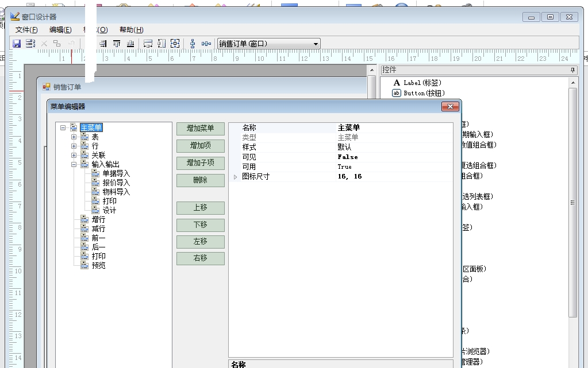
Task: Click the equal horizontal spacing icon
Action: tap(206, 44)
